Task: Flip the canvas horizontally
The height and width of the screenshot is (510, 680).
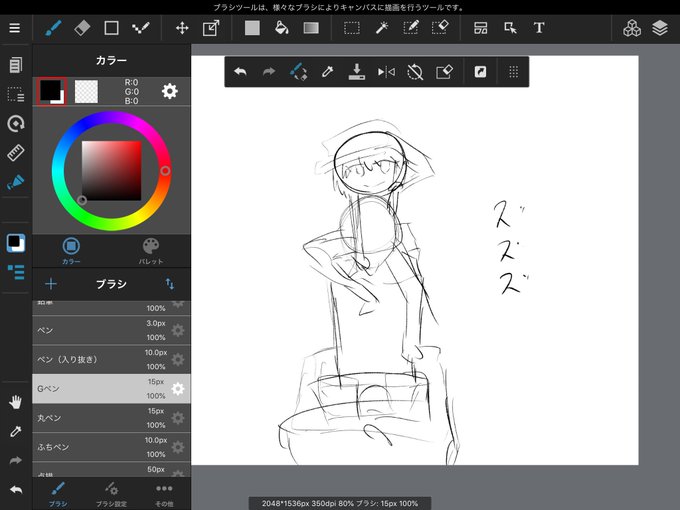Action: point(386,72)
